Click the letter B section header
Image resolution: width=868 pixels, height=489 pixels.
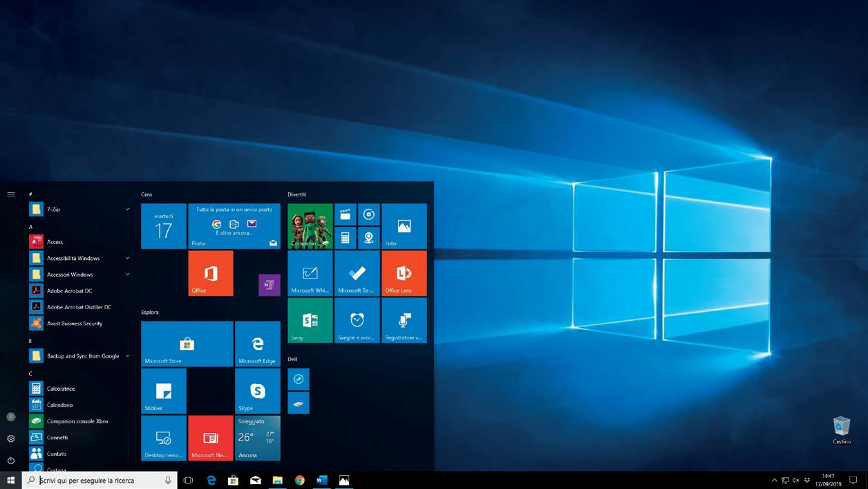pyautogui.click(x=30, y=341)
